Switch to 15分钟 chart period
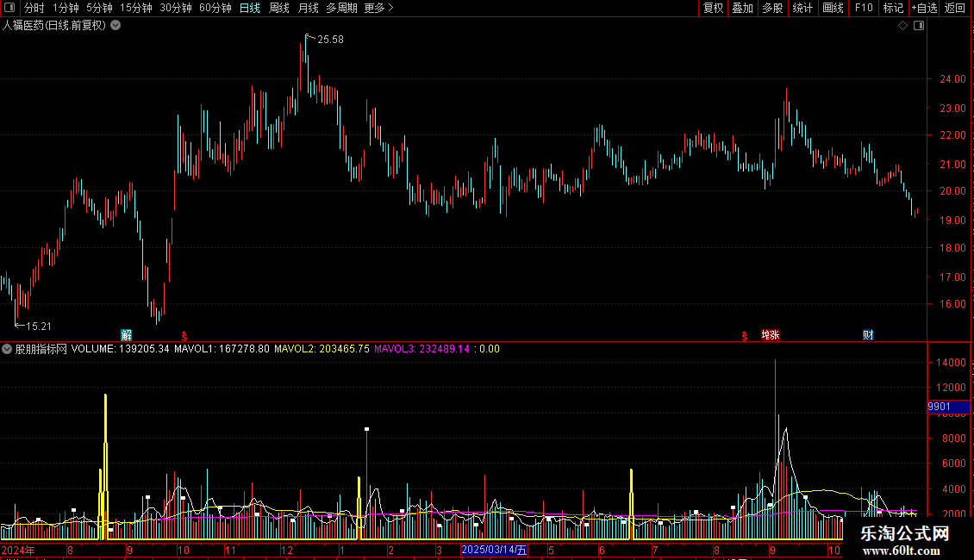The width and height of the screenshot is (974, 560). coord(135,8)
